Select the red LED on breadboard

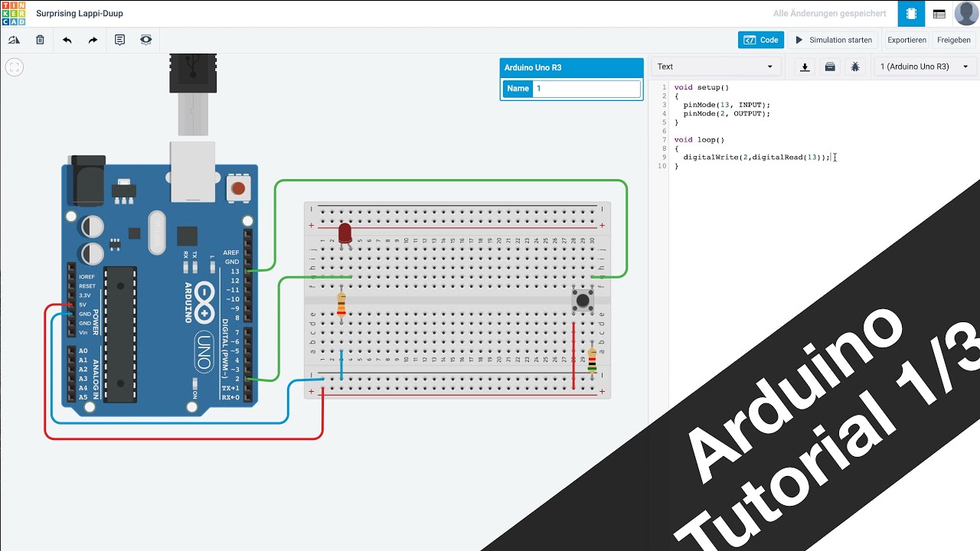point(345,233)
